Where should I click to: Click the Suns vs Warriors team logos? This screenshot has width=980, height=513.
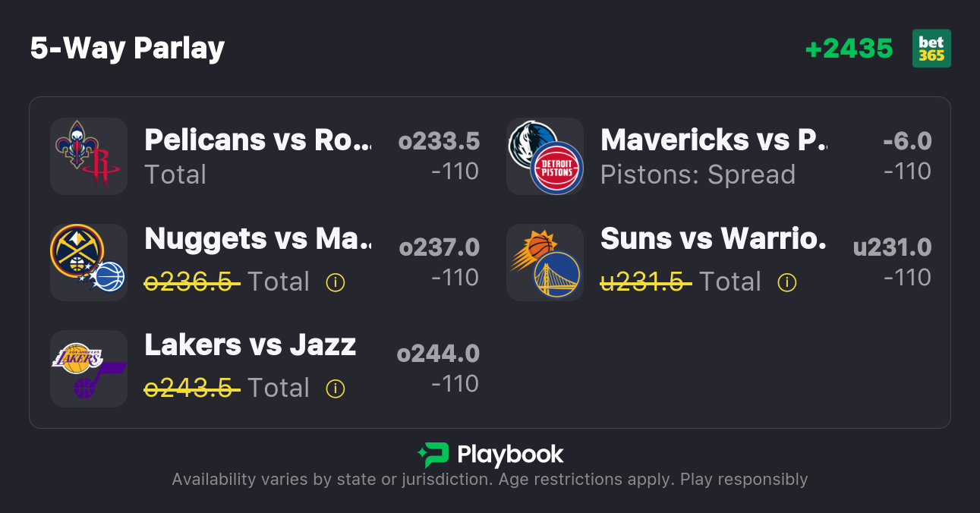[x=545, y=263]
